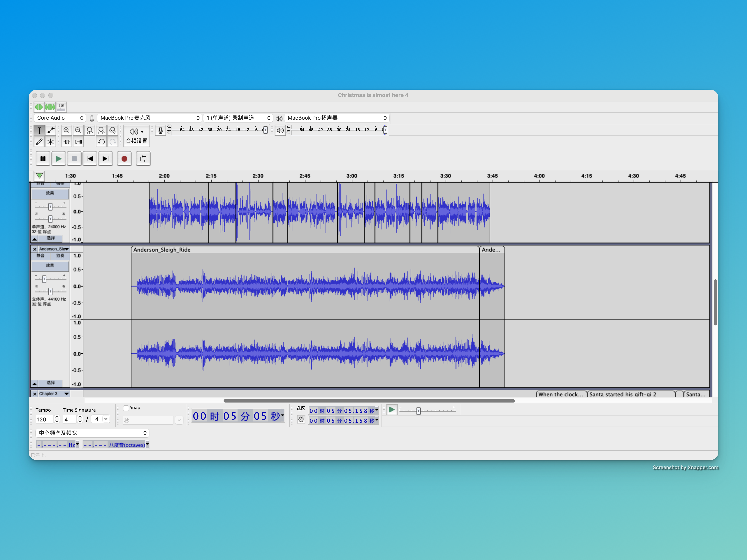Fit project to width

(101, 130)
